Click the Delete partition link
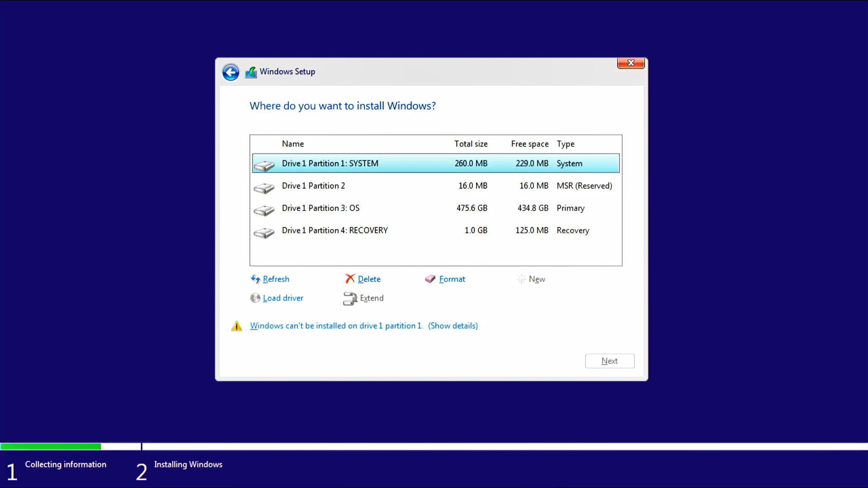 pyautogui.click(x=369, y=279)
